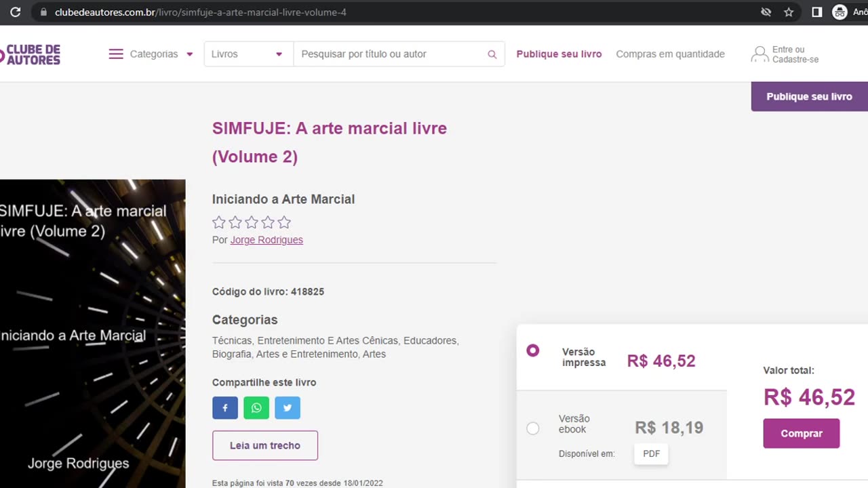Viewport: 868px width, 488px height.
Task: Click the Disponível em: label
Action: 587,453
